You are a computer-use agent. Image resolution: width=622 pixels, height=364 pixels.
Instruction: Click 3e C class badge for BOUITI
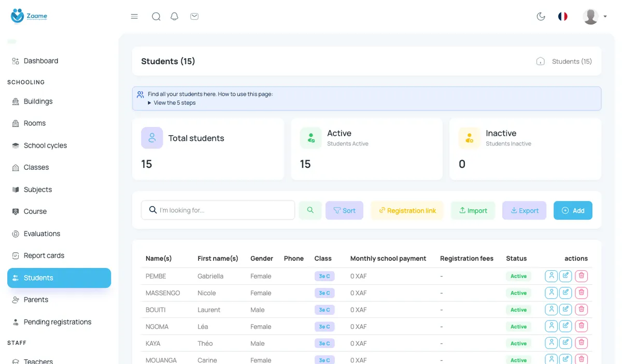click(324, 310)
